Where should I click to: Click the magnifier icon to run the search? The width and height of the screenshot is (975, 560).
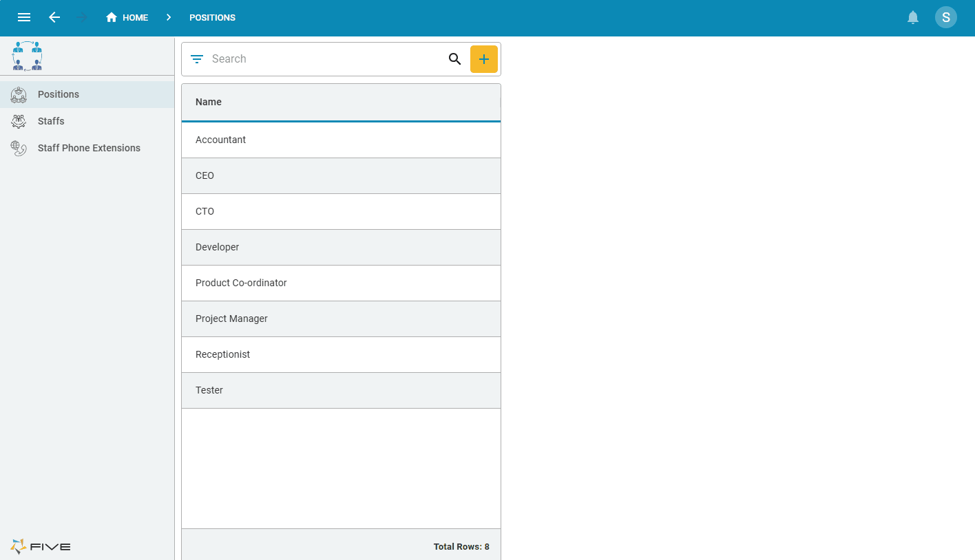pyautogui.click(x=454, y=59)
